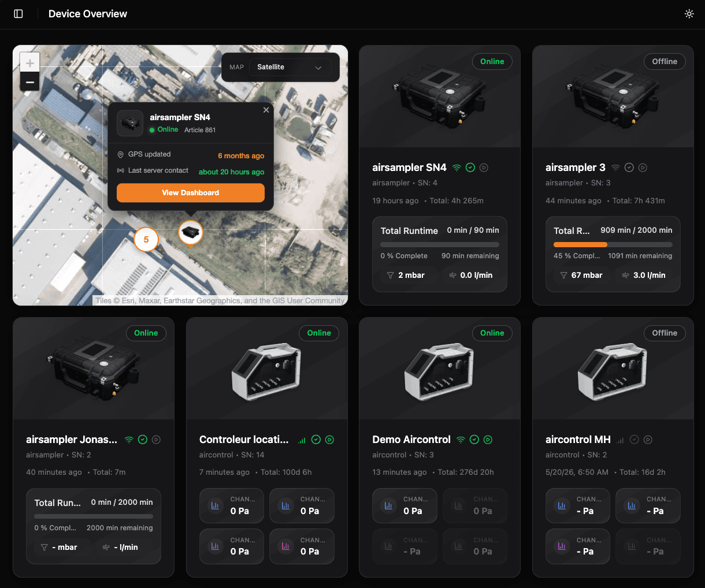Click the View Dashboard button
Viewport: 705px width, 588px height.
click(x=191, y=193)
